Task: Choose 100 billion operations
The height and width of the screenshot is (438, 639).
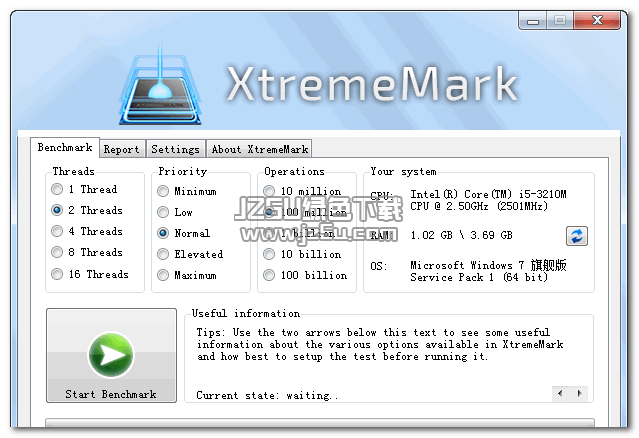Action: pyautogui.click(x=306, y=275)
